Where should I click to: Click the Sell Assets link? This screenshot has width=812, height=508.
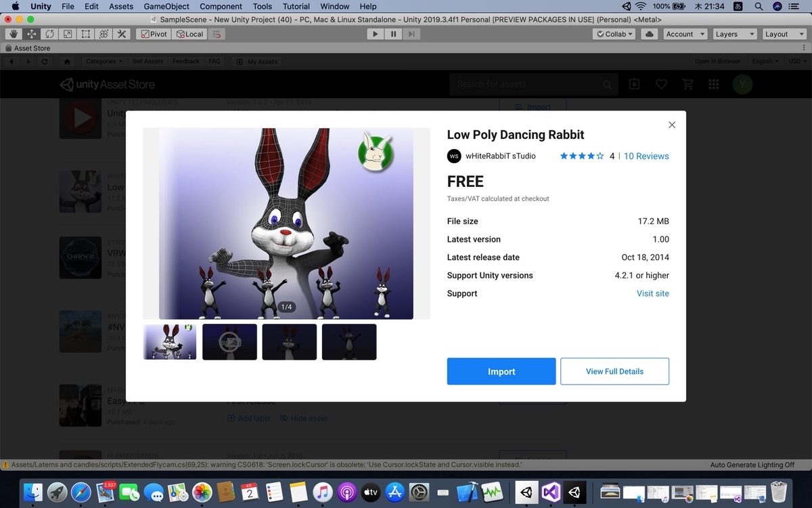(148, 62)
